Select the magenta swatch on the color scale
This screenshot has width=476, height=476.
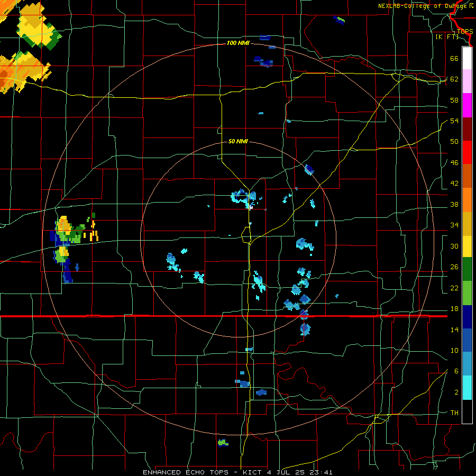[467, 105]
